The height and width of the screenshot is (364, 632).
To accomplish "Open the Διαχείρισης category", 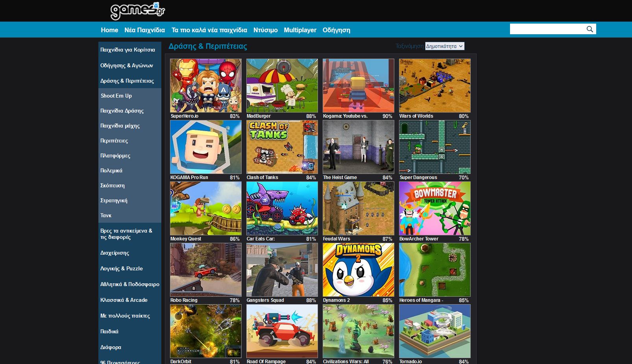I will point(130,253).
